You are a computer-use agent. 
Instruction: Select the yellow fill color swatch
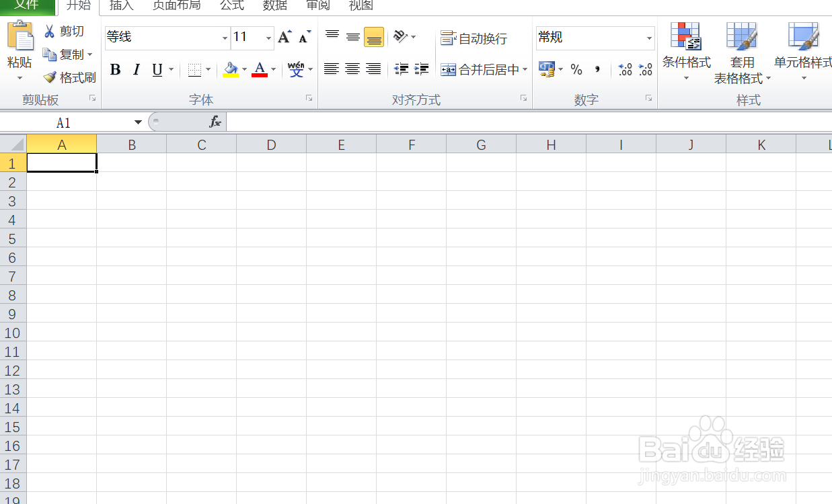coord(229,75)
